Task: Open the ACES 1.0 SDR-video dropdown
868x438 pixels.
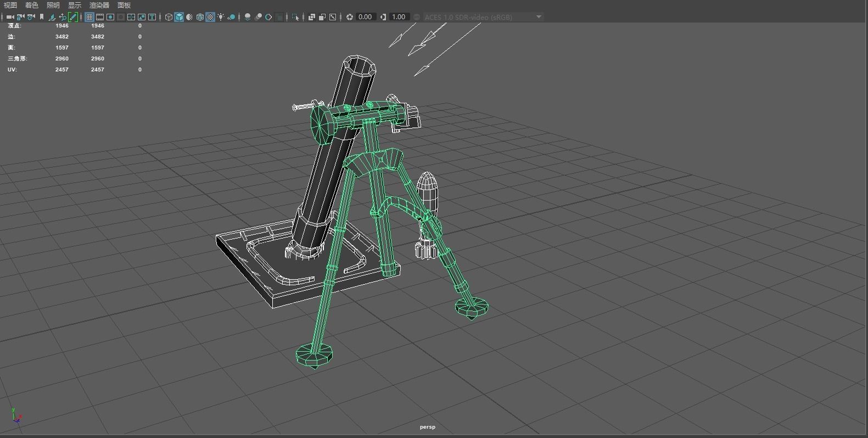Action: tap(483, 17)
